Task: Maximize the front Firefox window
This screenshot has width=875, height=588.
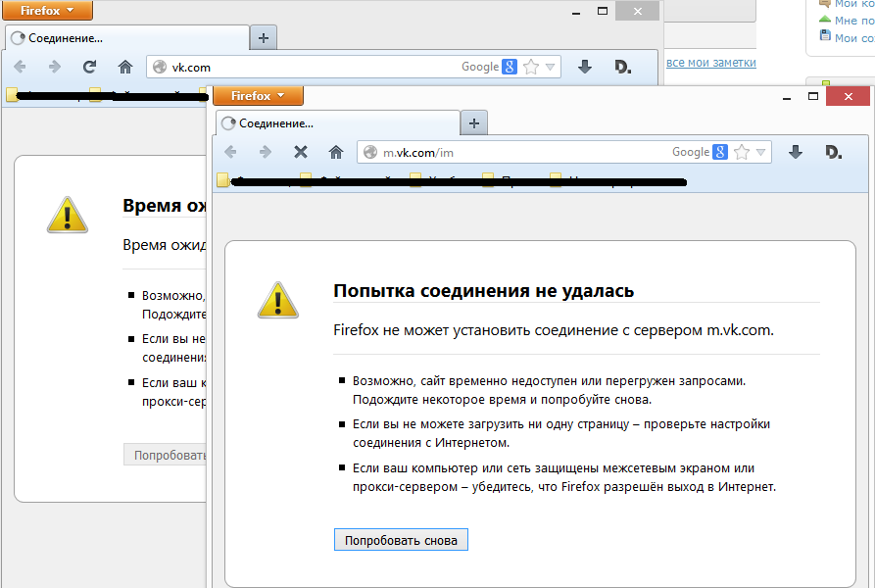Action: point(813,96)
